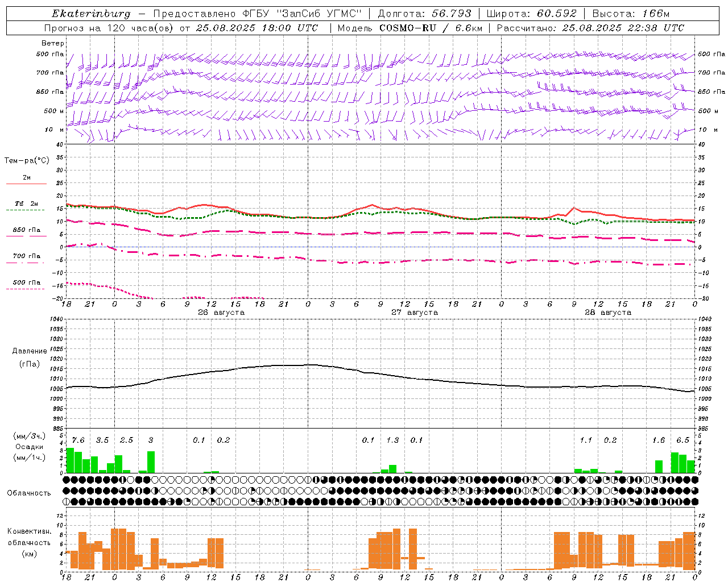Click 'Рассчитано: 25.08.2025 22:38 UTC' timestamp
Screen dimensions: 728x582
coord(590,28)
